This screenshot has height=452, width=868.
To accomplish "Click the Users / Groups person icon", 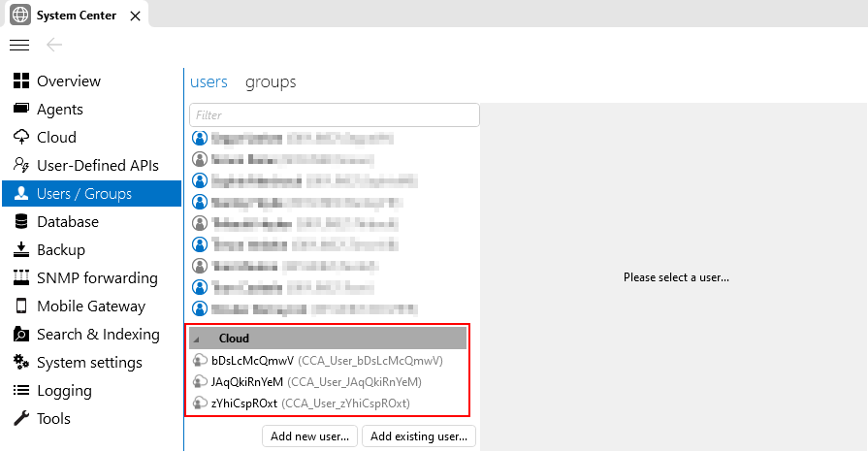I will click(21, 193).
